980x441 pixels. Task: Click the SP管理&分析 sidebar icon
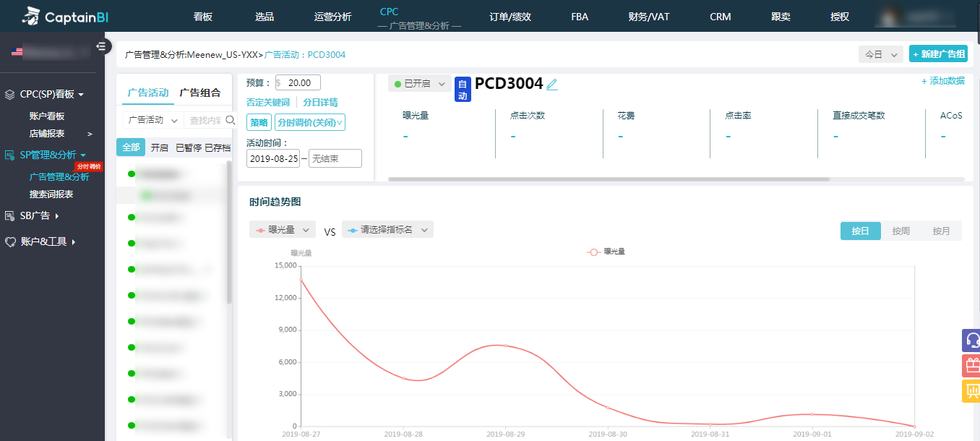(10, 155)
